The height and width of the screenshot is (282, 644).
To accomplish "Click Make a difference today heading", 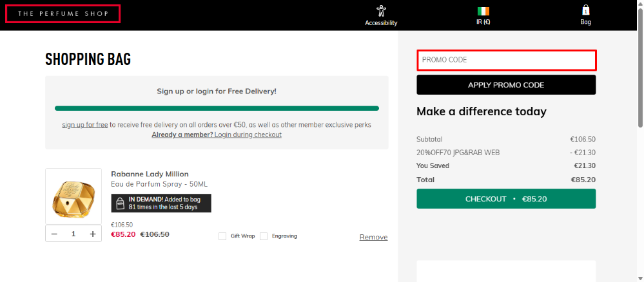I will tap(482, 111).
